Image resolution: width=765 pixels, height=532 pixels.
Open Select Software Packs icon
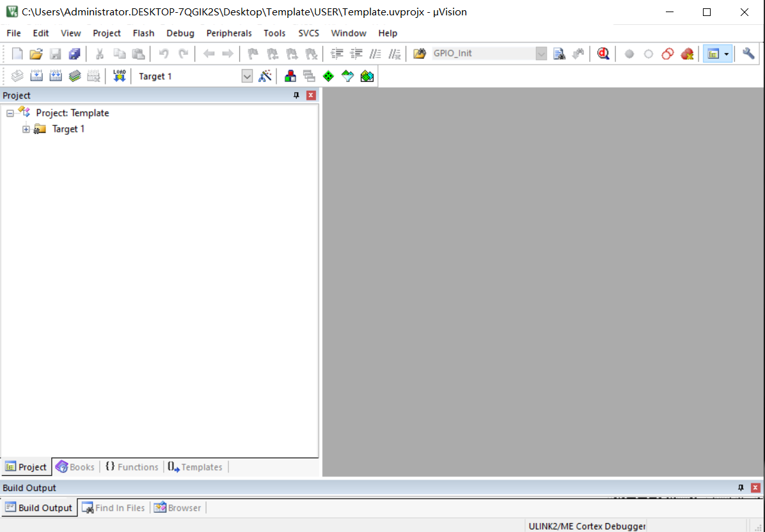(x=347, y=76)
